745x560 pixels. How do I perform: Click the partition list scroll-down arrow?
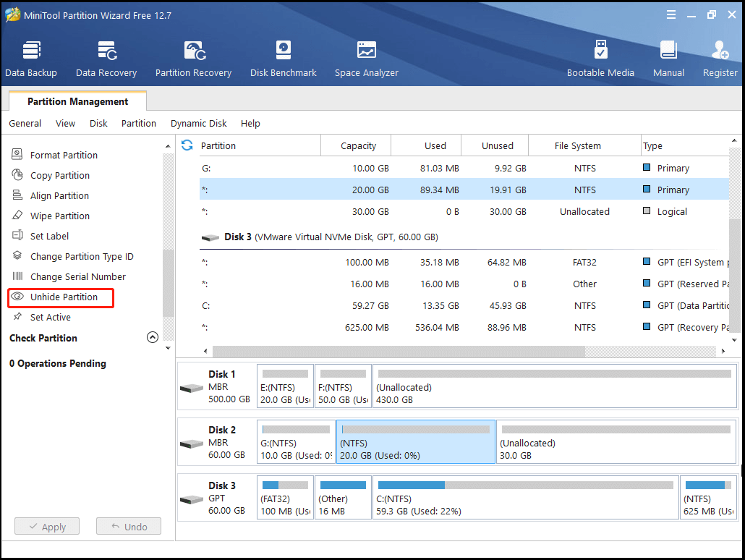point(734,340)
